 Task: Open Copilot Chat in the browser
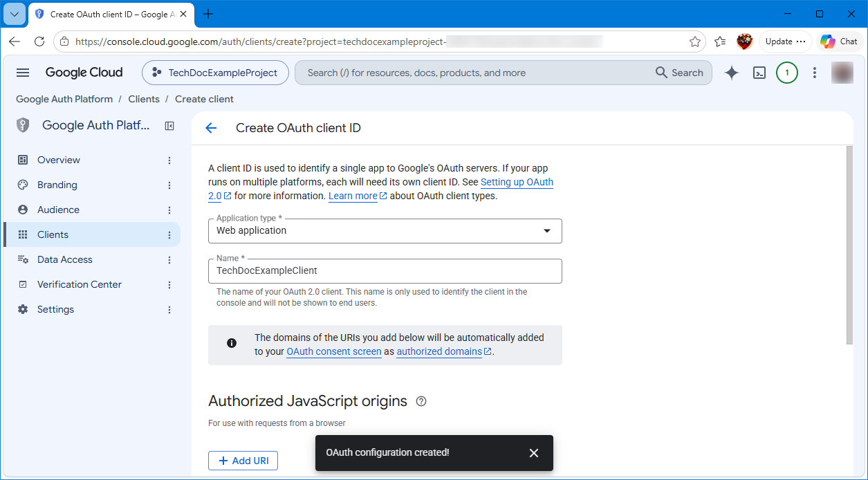tap(840, 41)
